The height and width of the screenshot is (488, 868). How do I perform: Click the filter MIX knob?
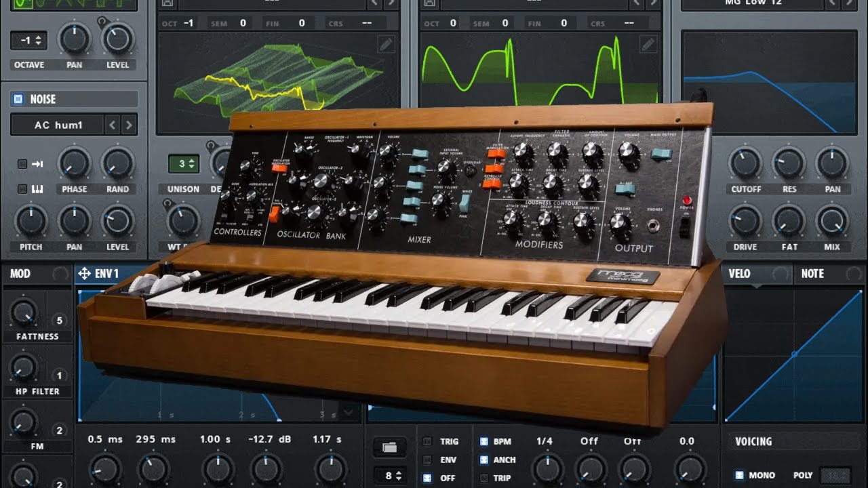pyautogui.click(x=832, y=221)
